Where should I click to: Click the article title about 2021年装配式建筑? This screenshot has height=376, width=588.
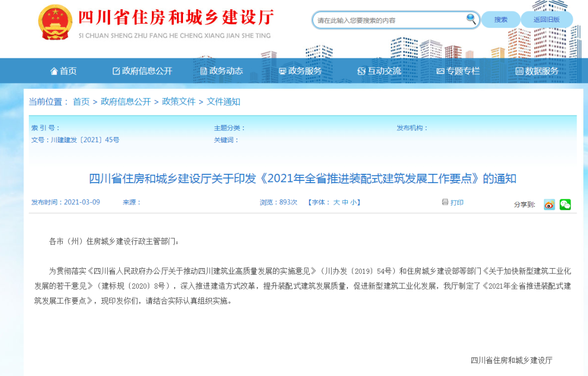pyautogui.click(x=303, y=179)
